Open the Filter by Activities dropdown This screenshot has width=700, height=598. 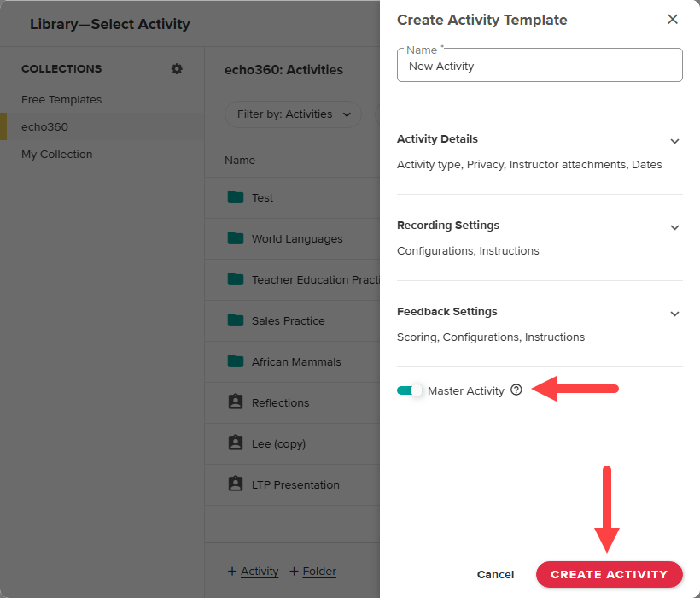coord(293,113)
